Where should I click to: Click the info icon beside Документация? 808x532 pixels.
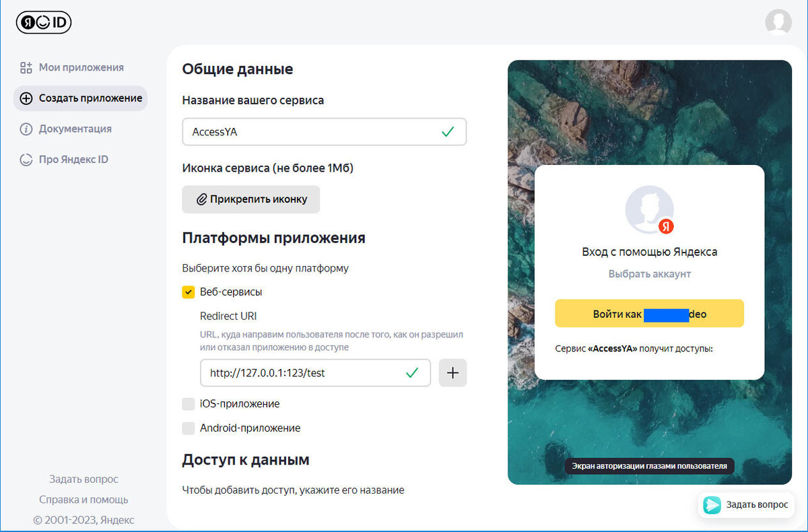(x=26, y=129)
